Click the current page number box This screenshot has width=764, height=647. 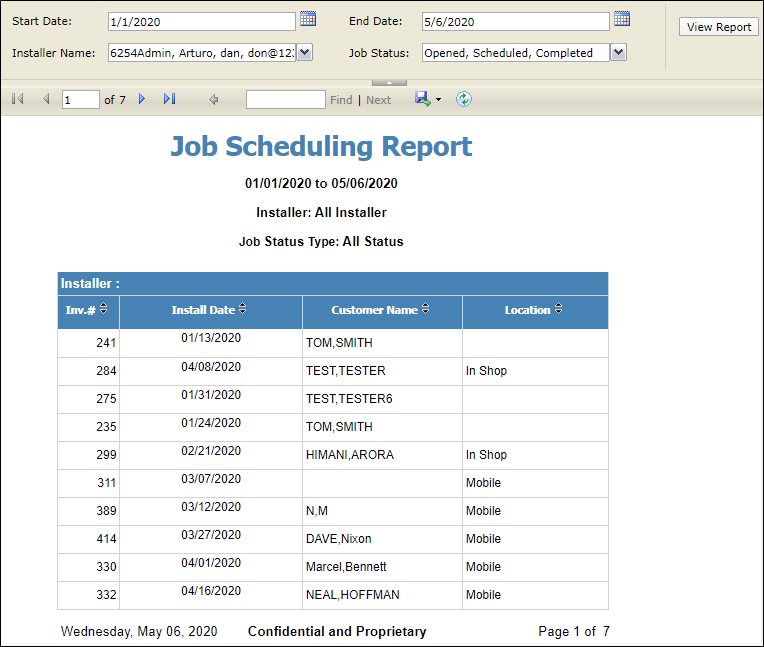(81, 100)
